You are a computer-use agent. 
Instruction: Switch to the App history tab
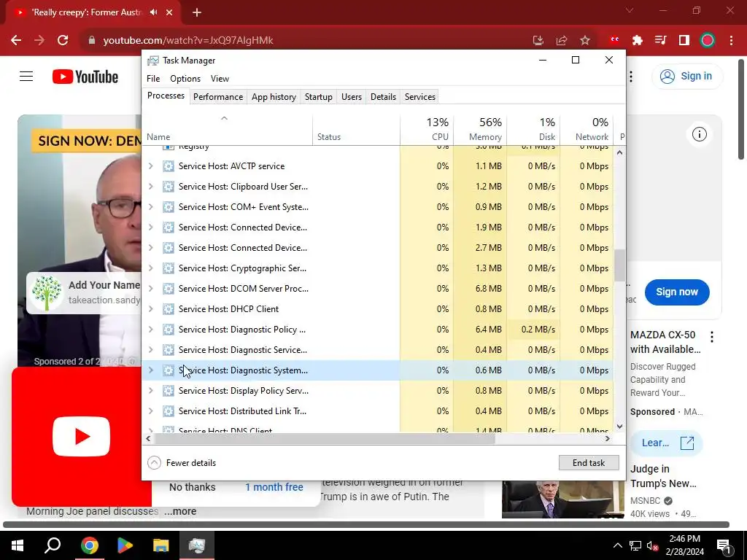click(x=274, y=97)
